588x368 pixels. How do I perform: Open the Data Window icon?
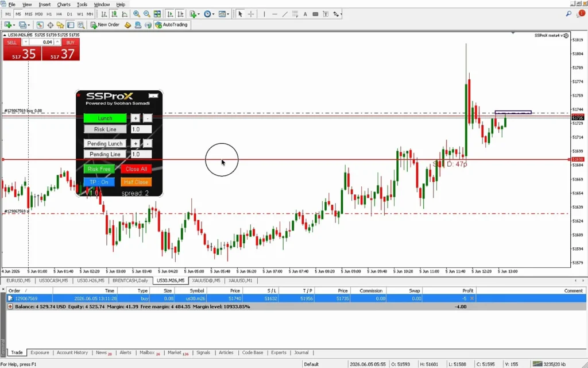click(x=50, y=25)
